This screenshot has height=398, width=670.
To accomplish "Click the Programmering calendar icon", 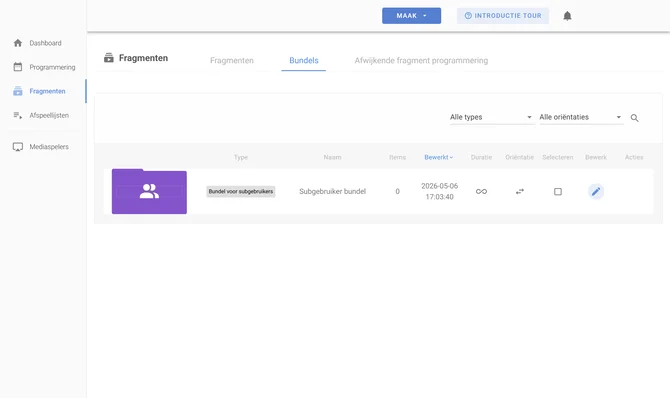I will (x=18, y=67).
